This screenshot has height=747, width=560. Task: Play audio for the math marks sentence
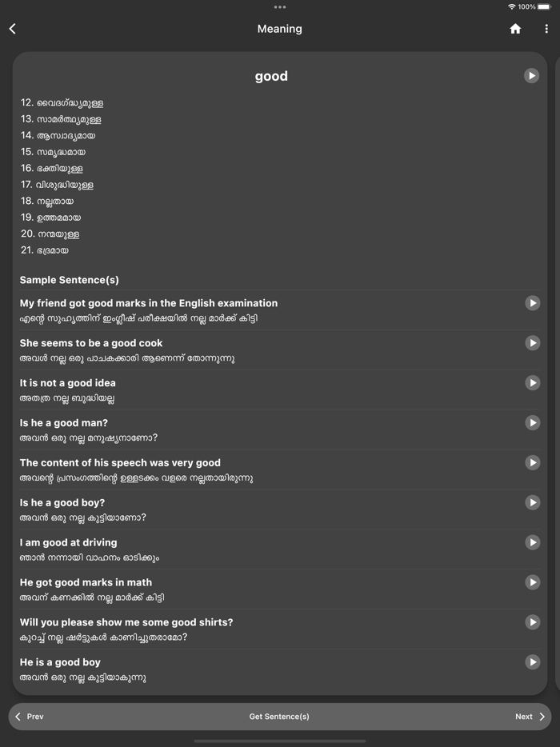tap(532, 582)
